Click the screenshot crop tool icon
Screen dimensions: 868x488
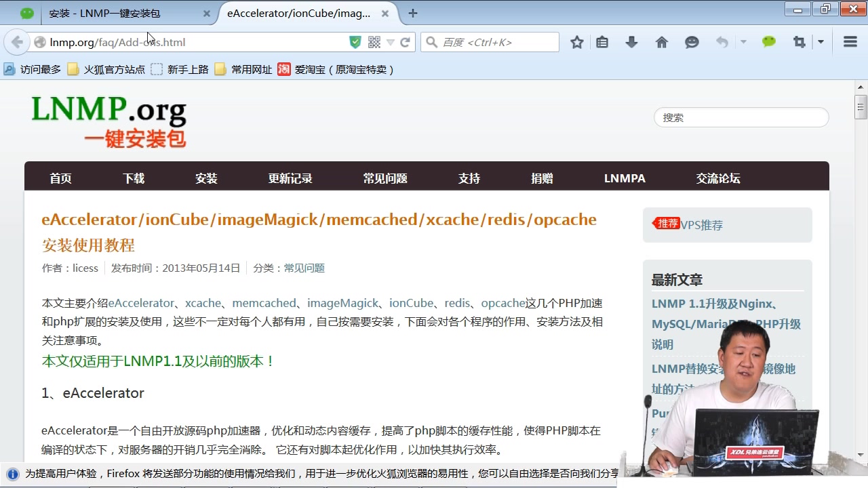[x=800, y=42]
